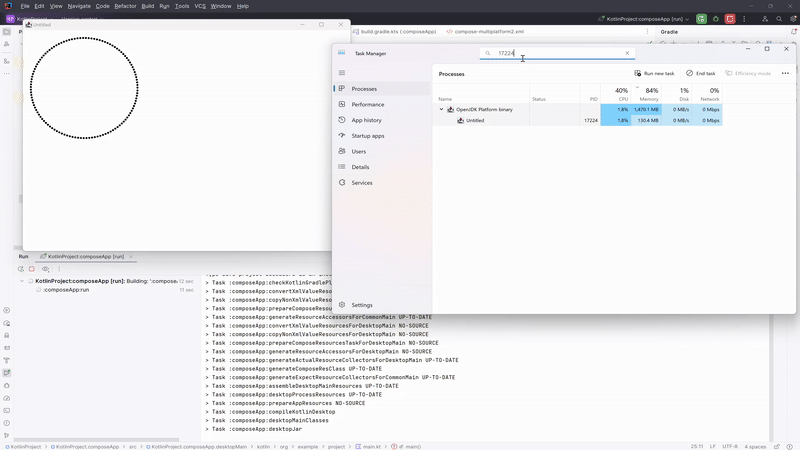Open Task Manager Settings
800x450 pixels.
click(382, 305)
